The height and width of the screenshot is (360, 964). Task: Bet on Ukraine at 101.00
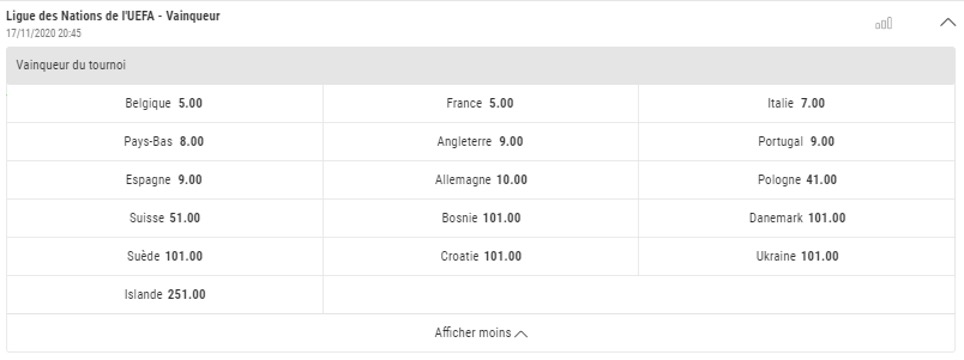pos(797,256)
